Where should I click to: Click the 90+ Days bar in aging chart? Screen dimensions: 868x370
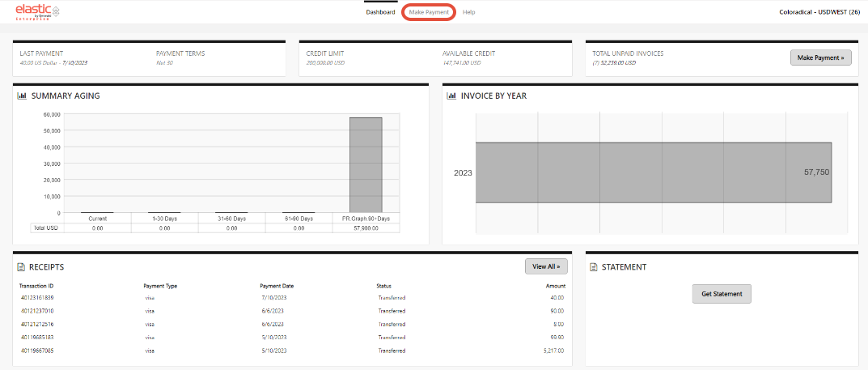pyautogui.click(x=366, y=165)
